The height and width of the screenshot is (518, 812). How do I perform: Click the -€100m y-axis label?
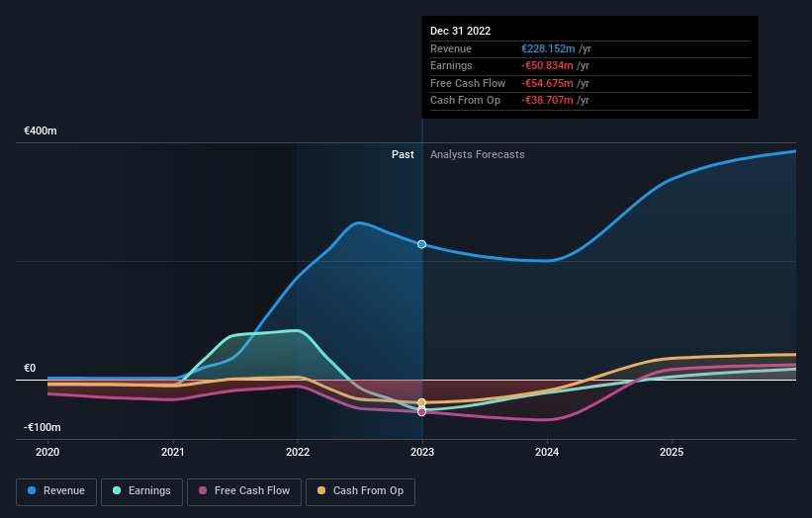[x=42, y=427]
